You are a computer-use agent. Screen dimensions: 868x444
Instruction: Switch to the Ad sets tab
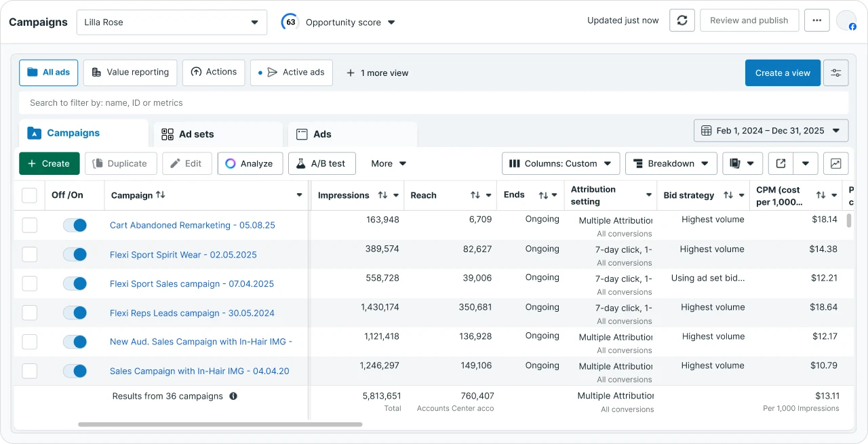[218, 134]
